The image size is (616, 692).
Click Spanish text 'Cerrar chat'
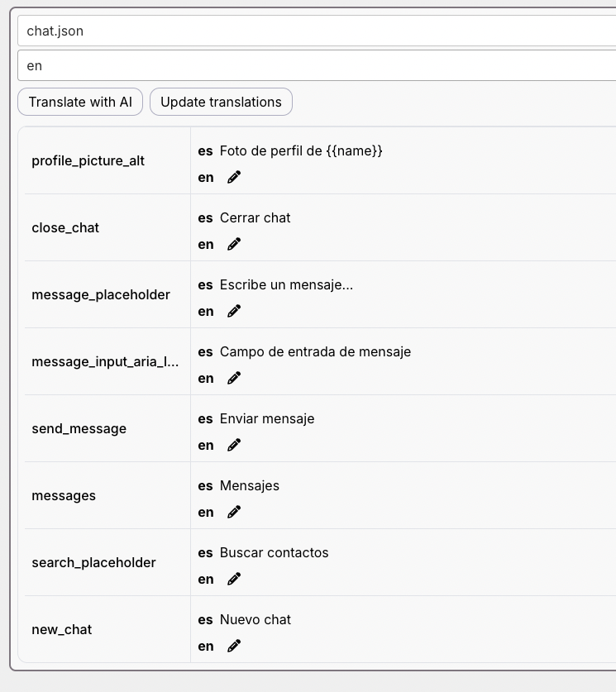tap(255, 218)
